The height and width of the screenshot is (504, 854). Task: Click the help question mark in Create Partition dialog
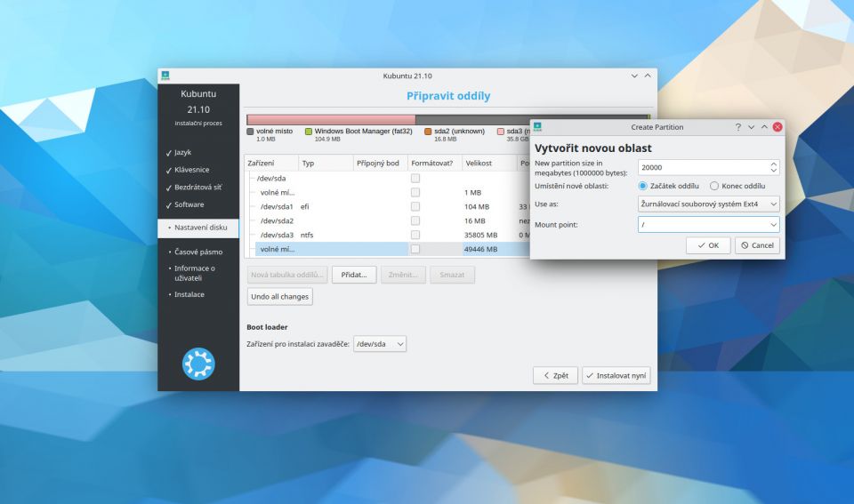pyautogui.click(x=738, y=127)
